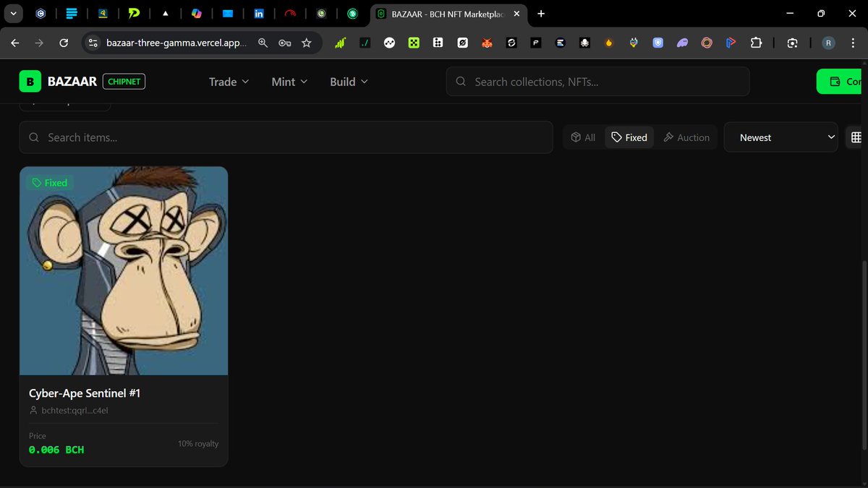Open the Mint dropdown menu
The width and height of the screenshot is (868, 488).
[289, 82]
